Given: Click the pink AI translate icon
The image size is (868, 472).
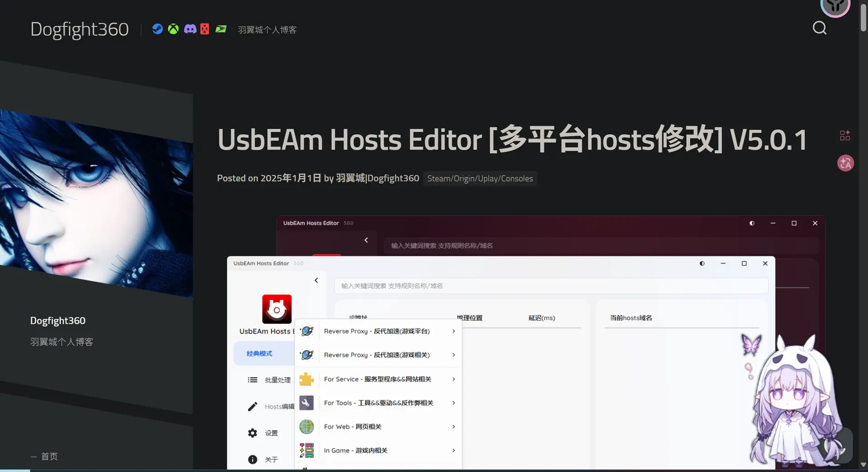Looking at the screenshot, I should coord(845,163).
